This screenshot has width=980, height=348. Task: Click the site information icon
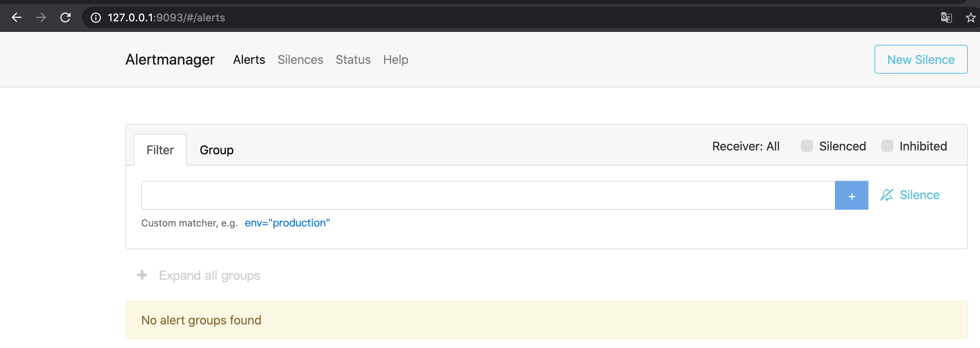click(96, 17)
